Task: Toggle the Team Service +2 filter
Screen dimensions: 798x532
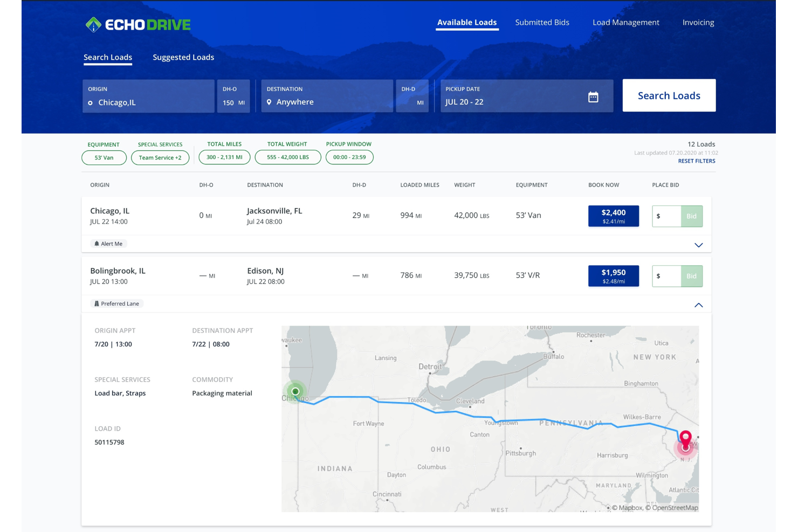Action: [x=160, y=157]
